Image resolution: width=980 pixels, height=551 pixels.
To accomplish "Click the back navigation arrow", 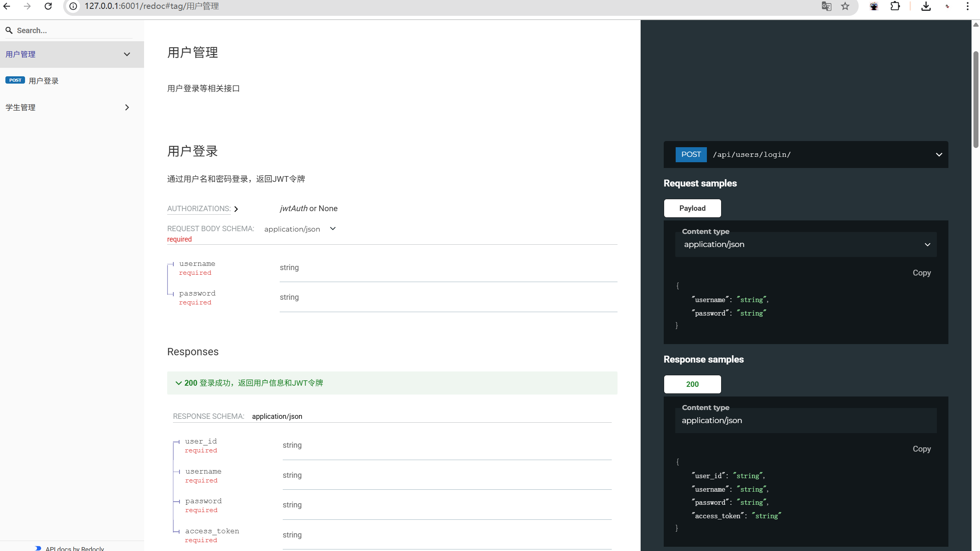I will tap(7, 6).
